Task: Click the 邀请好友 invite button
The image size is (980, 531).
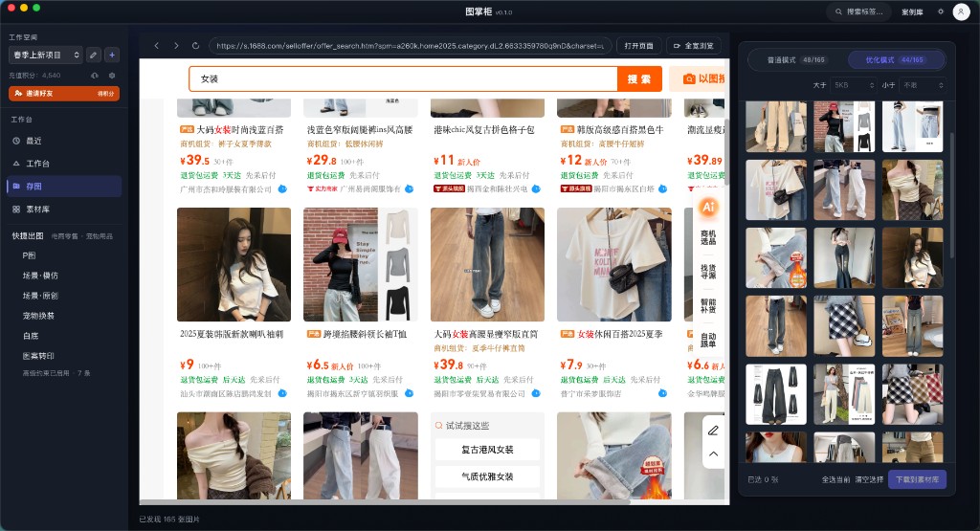Action: 64,93
